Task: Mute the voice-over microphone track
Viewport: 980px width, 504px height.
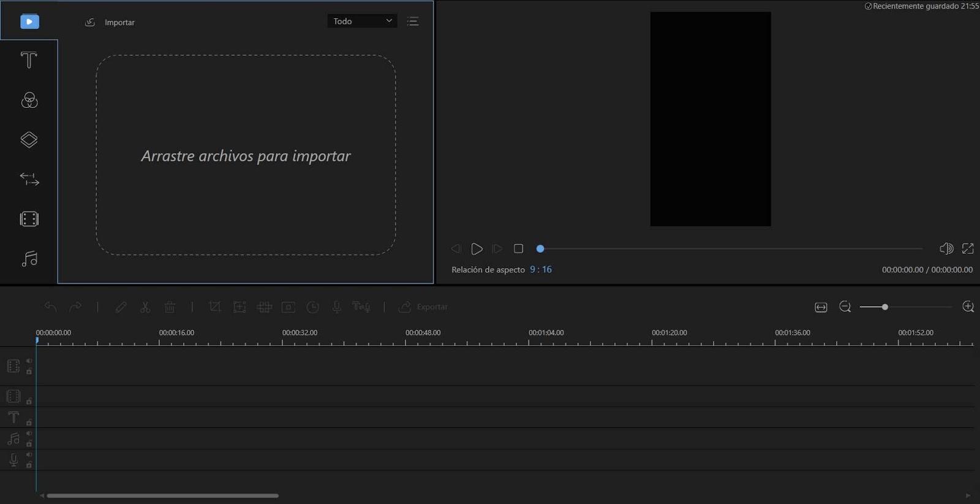Action: [x=29, y=455]
